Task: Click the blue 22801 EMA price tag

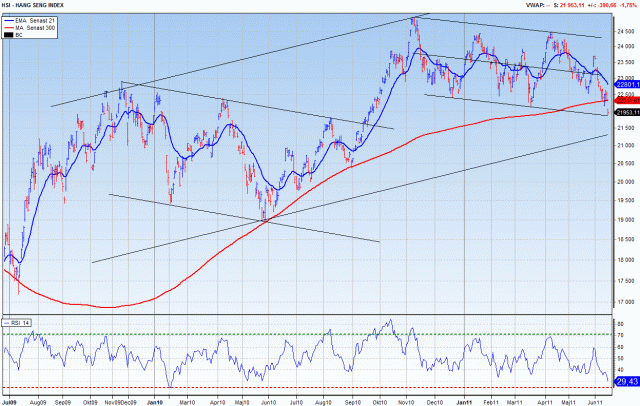Action: tap(625, 84)
